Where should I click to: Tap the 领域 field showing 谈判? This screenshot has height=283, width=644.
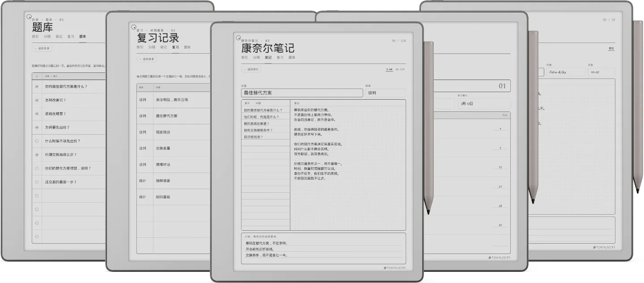click(x=386, y=93)
